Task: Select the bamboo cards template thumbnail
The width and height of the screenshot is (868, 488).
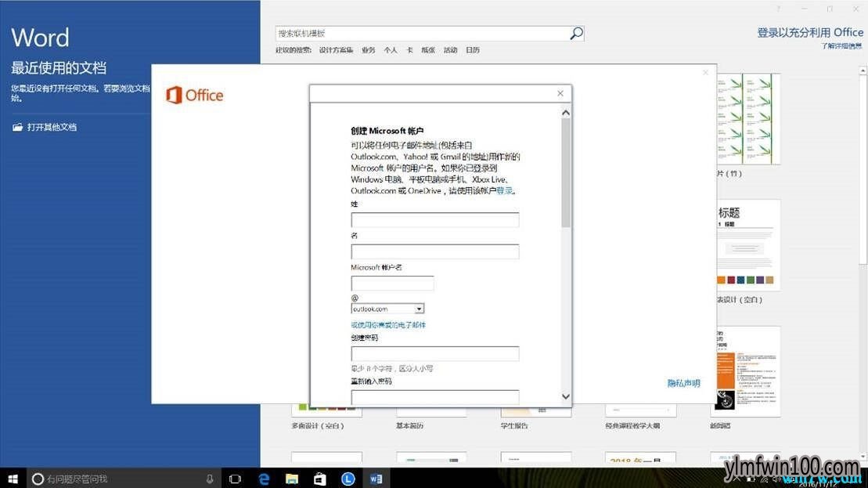Action: [x=748, y=119]
